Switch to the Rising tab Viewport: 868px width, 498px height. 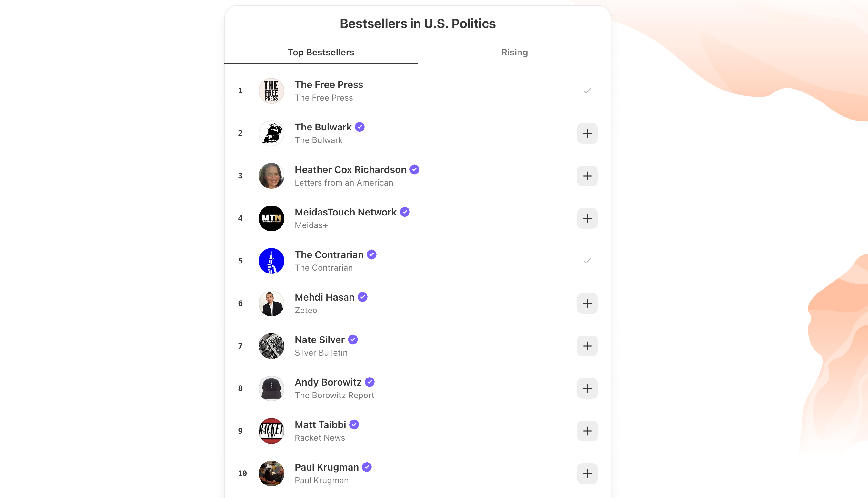point(514,52)
